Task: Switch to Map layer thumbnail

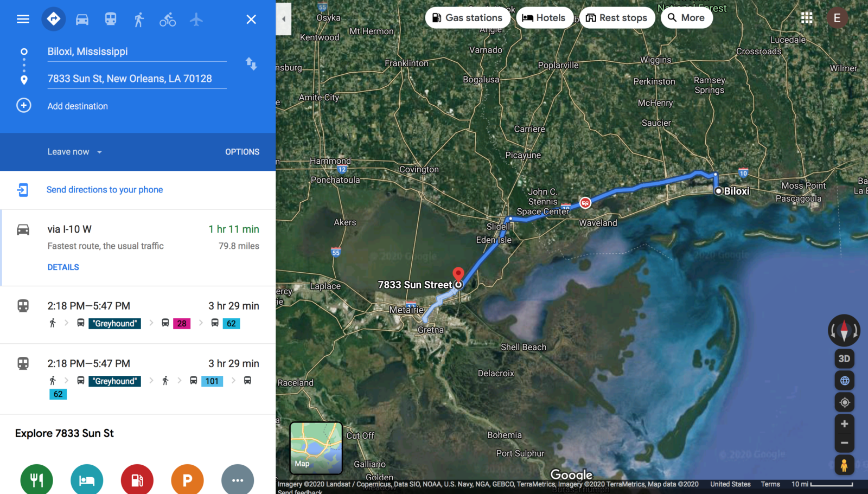Action: (316, 448)
